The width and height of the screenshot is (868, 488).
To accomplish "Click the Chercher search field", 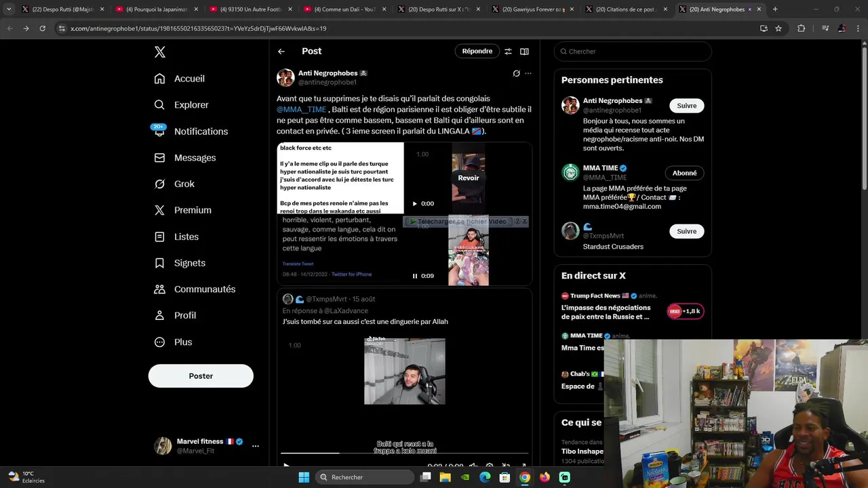I will (x=633, y=52).
